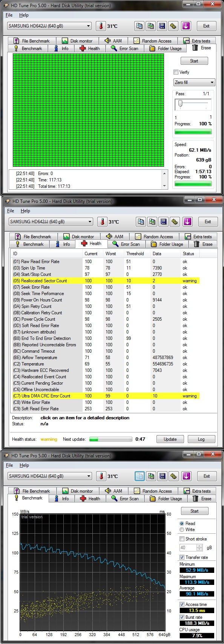The height and width of the screenshot is (644, 224).
Task: Copy text icon in middle Health window
Action: (x=141, y=222)
